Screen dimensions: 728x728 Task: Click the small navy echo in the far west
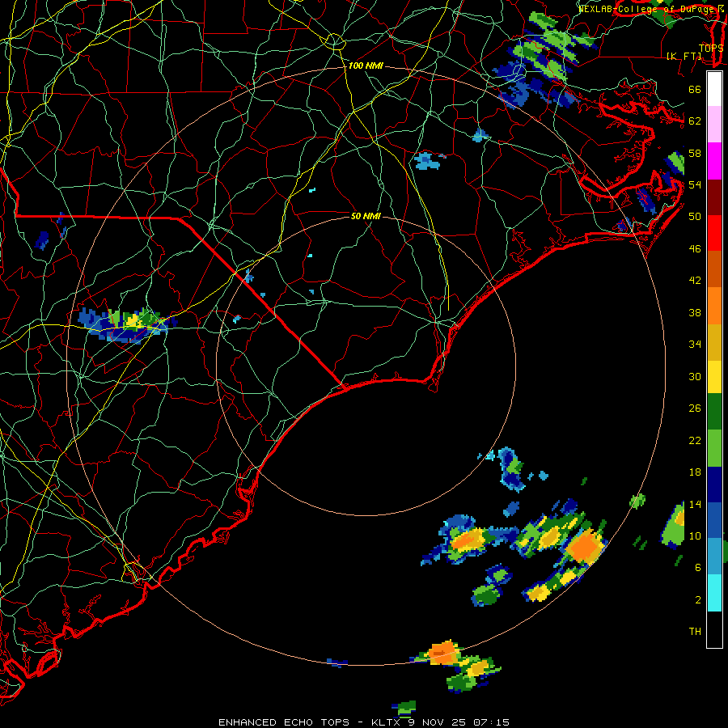(42, 239)
